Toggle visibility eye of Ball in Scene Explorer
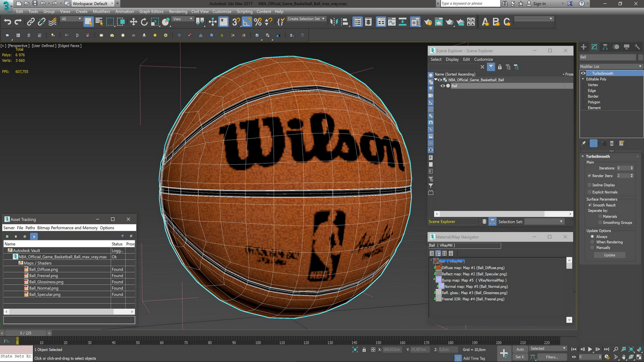The image size is (644, 362). [442, 86]
